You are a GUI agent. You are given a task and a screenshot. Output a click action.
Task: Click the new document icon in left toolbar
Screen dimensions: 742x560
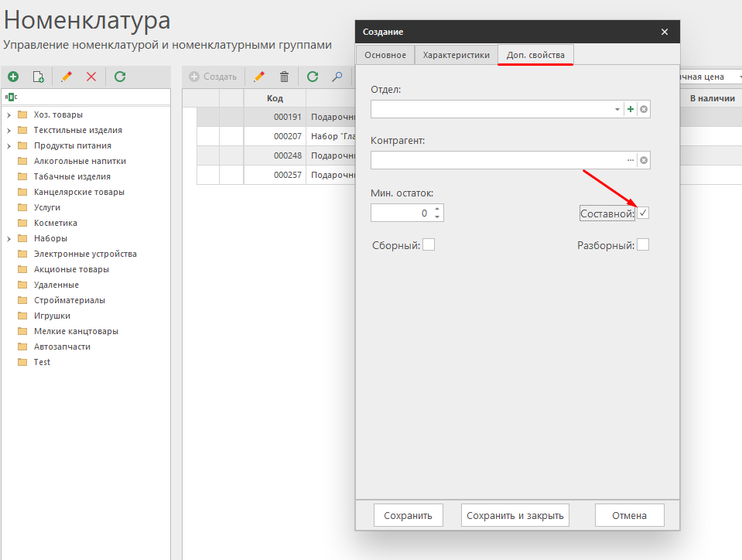pos(39,77)
